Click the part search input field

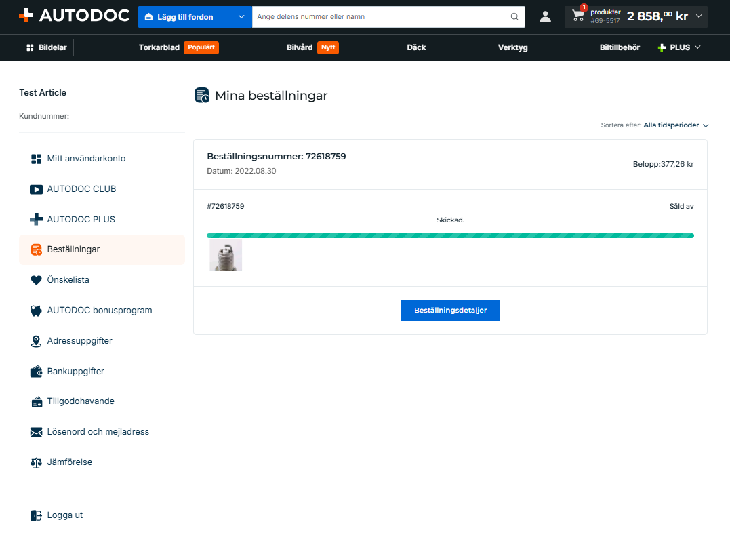tap(382, 17)
